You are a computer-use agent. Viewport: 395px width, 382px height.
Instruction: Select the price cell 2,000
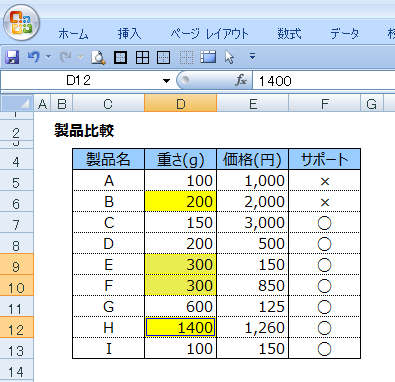click(253, 201)
